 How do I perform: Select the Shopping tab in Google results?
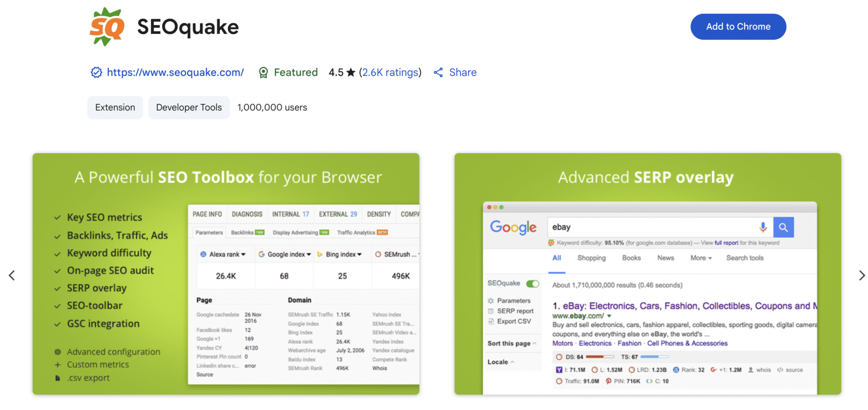(x=591, y=258)
